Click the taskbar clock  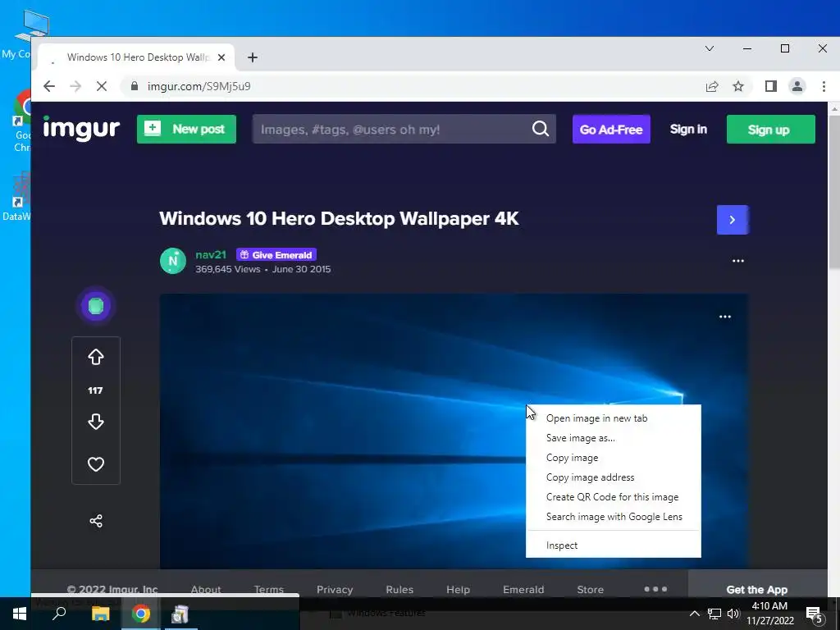pos(770,614)
